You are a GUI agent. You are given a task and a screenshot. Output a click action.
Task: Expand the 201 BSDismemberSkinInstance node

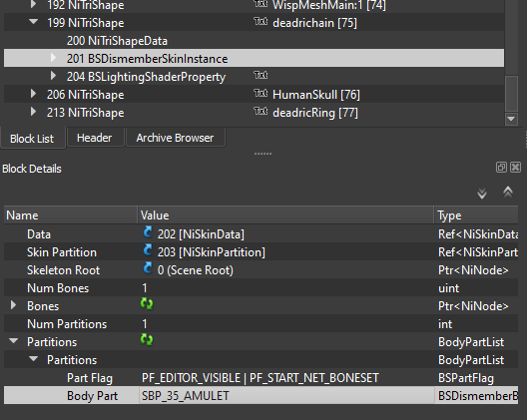tap(53, 58)
